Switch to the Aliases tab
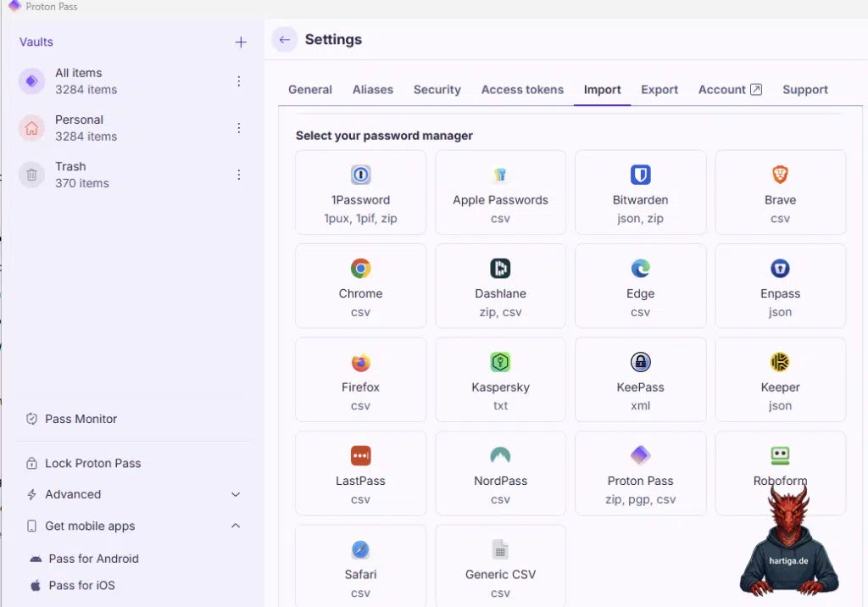This screenshot has width=868, height=607. pos(373,90)
